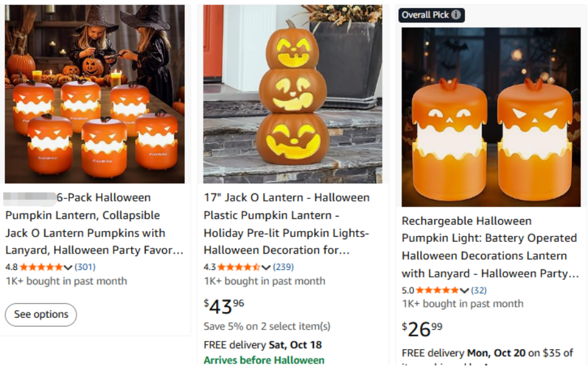
Task: Expand rating dropdown for 5.0-star product
Action: [465, 291]
